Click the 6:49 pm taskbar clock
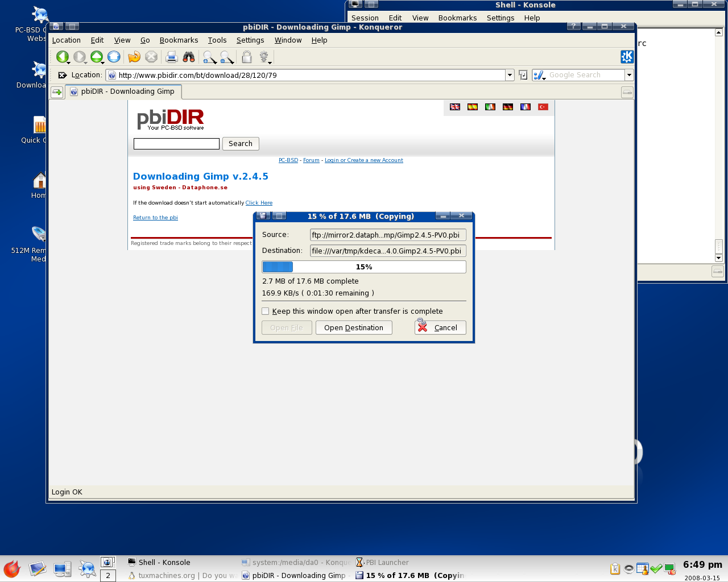Viewport: 728px width, 582px height. (702, 565)
